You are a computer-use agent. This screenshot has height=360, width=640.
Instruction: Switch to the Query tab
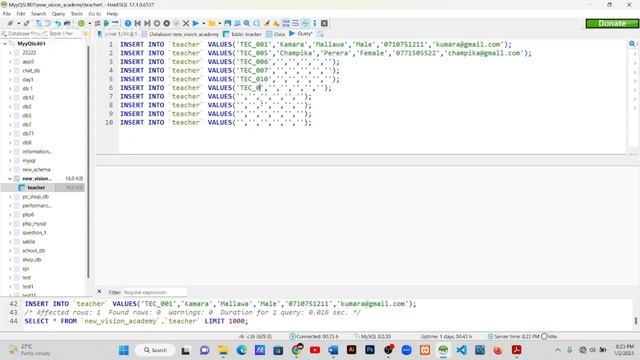[x=301, y=34]
